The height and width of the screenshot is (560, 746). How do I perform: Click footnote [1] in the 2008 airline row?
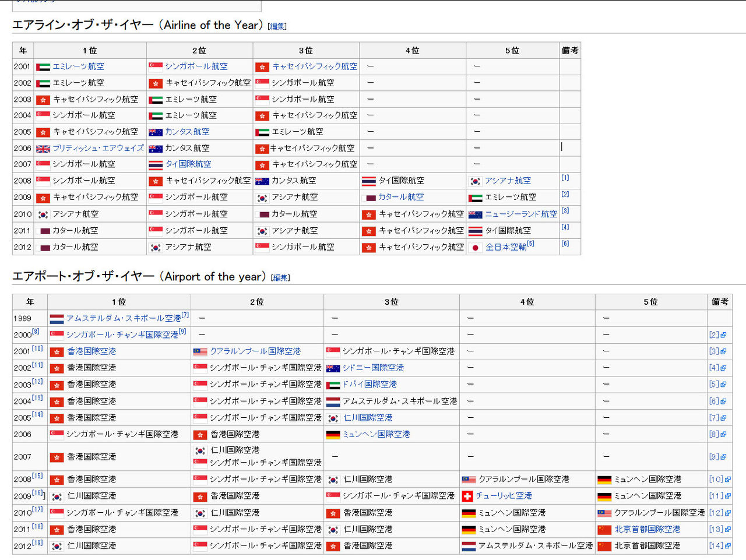[565, 178]
